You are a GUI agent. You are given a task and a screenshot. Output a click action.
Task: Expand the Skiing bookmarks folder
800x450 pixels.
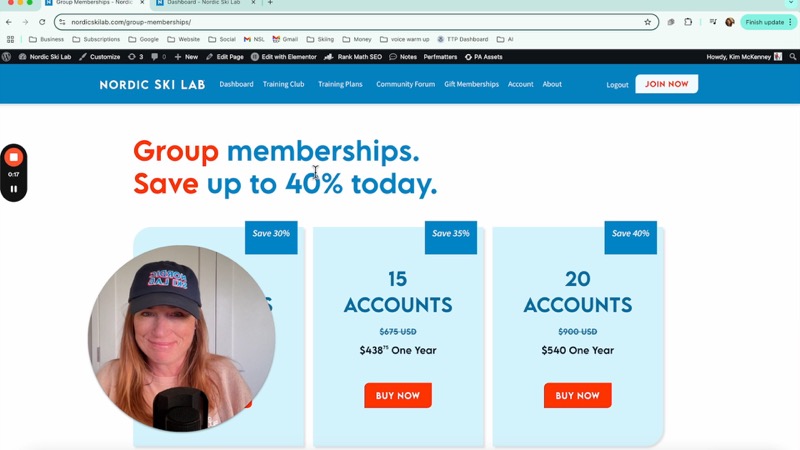[x=320, y=39]
